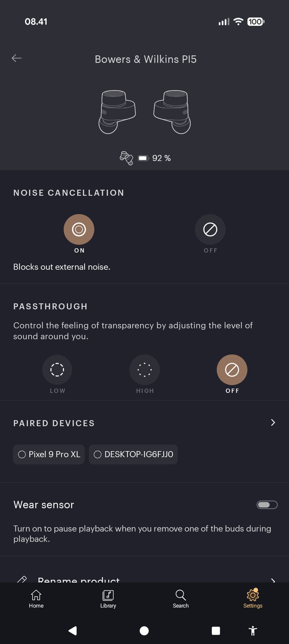Set passthrough to OFF
This screenshot has height=644, width=289.
[x=232, y=370]
